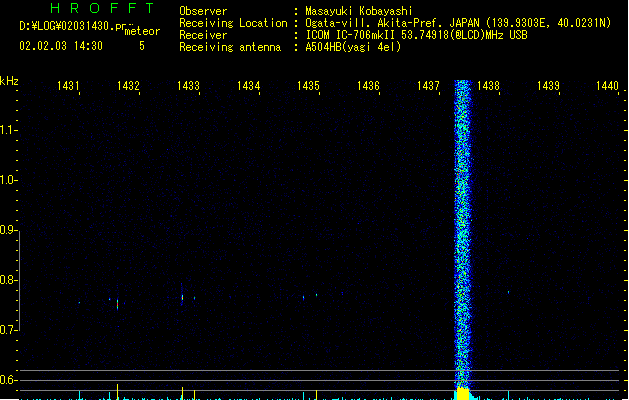Click the 1440 time axis marker
Image resolution: width=629 pixels, height=400 pixels.
tap(608, 86)
